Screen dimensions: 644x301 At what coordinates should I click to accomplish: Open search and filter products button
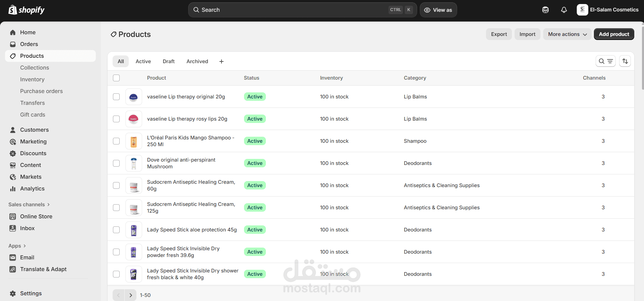point(606,61)
